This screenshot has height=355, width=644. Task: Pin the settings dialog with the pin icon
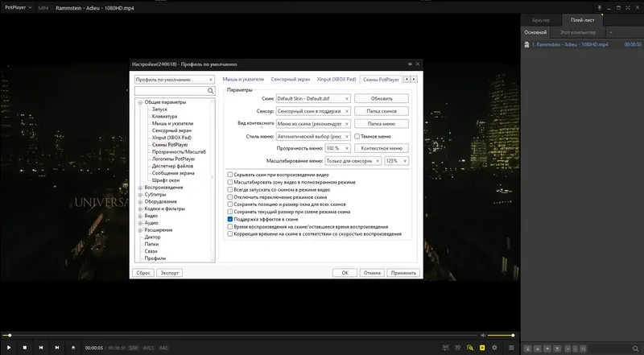point(410,64)
